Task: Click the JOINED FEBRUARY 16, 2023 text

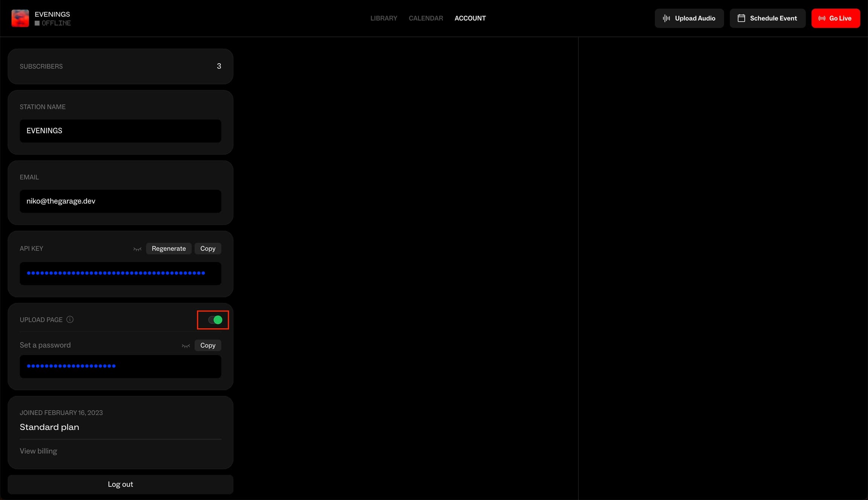Action: [61, 413]
